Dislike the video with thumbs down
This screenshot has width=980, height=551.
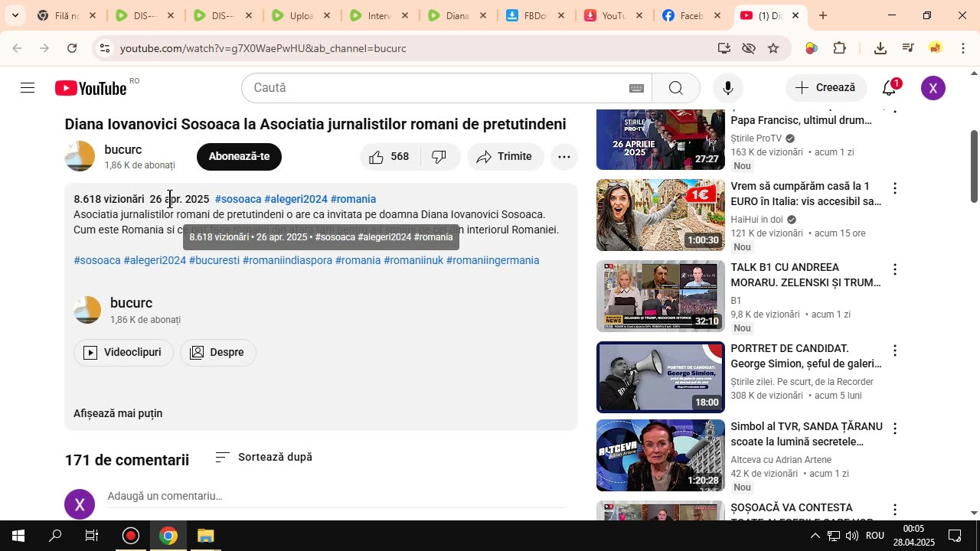(439, 157)
